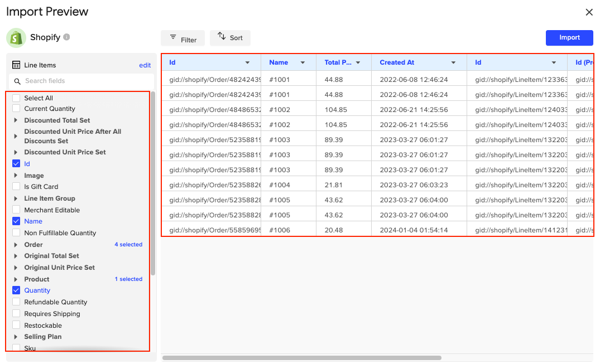
Task: Uncheck the Id field checkbox
Action: point(17,163)
